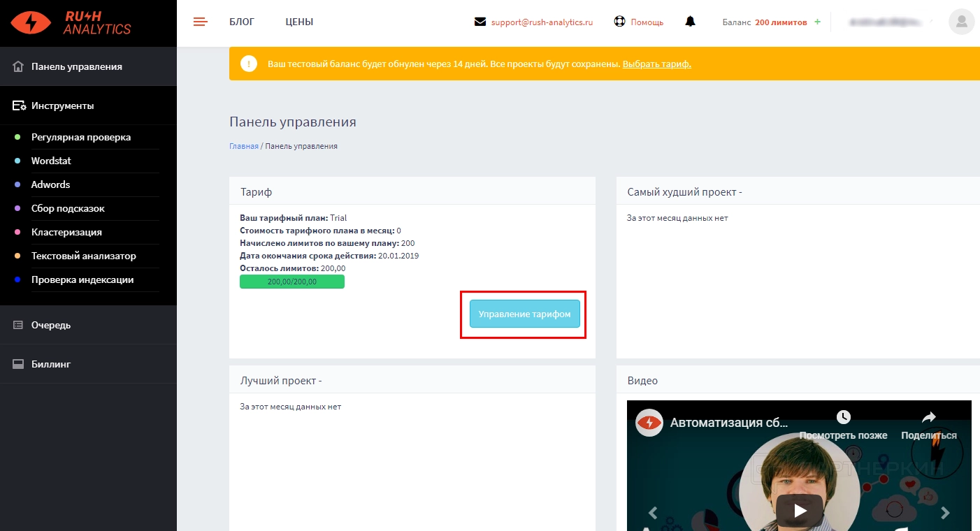This screenshot has width=980, height=531.
Task: Click the Начислено лимитов по вашему плану line
Action: (327, 243)
